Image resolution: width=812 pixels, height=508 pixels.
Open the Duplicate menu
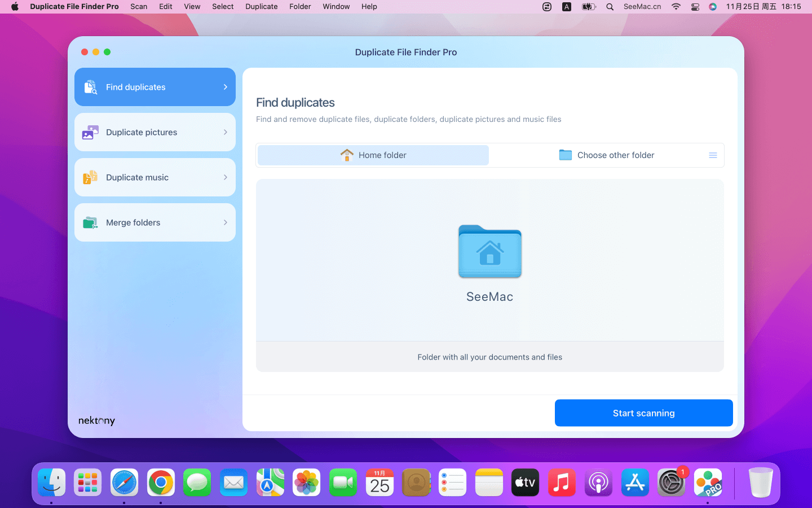(x=262, y=7)
